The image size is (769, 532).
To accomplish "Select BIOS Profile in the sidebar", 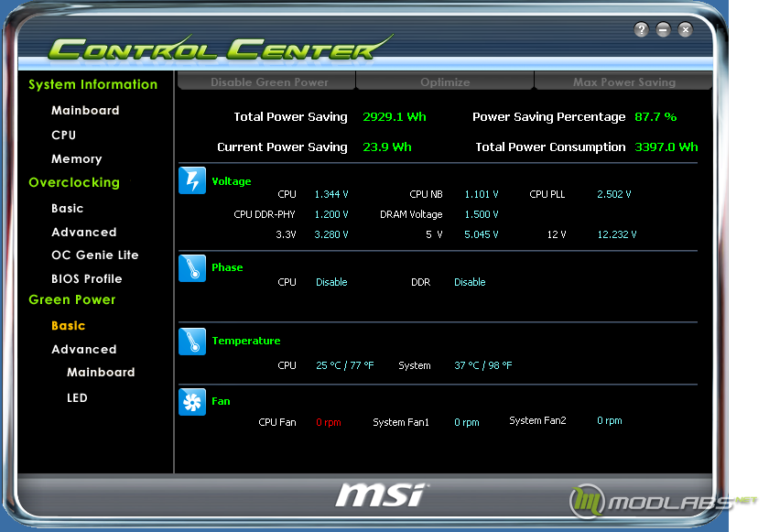I will click(87, 278).
